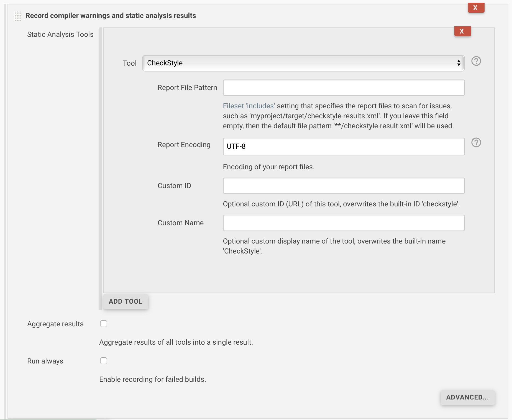Screen dimensions: 512x420
Task: Follow the Fileset 'includes' link
Action: point(249,106)
